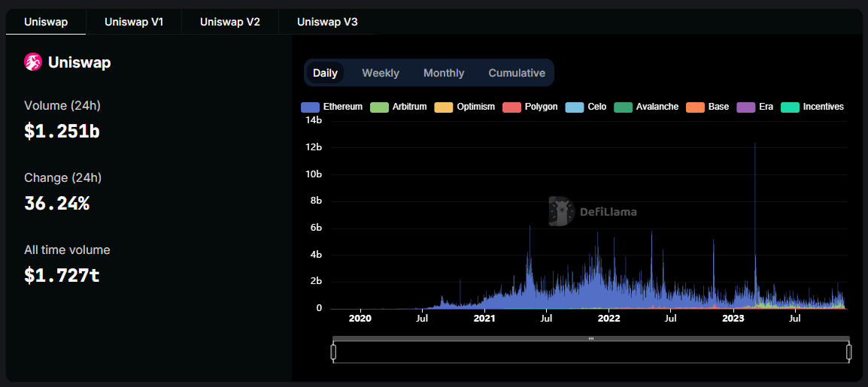868x387 pixels.
Task: Click the 2b y-axis label
Action: [316, 282]
